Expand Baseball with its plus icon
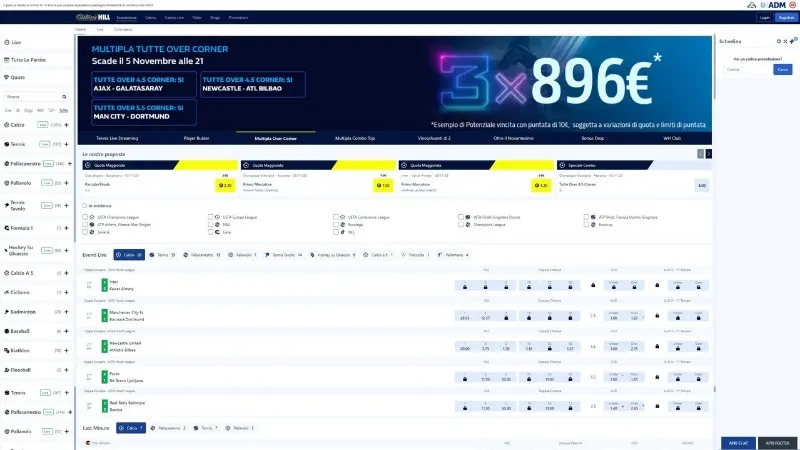The height and width of the screenshot is (450, 800). point(66,331)
